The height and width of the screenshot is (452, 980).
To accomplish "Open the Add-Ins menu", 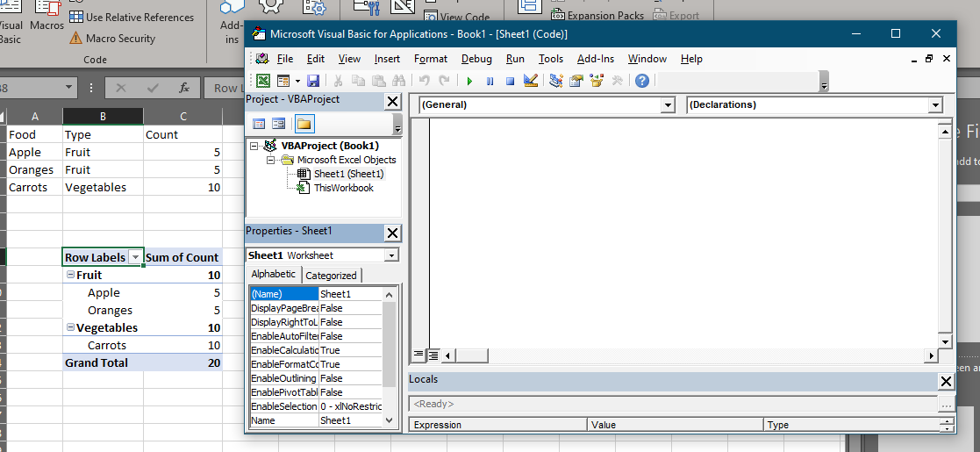I will 596,59.
